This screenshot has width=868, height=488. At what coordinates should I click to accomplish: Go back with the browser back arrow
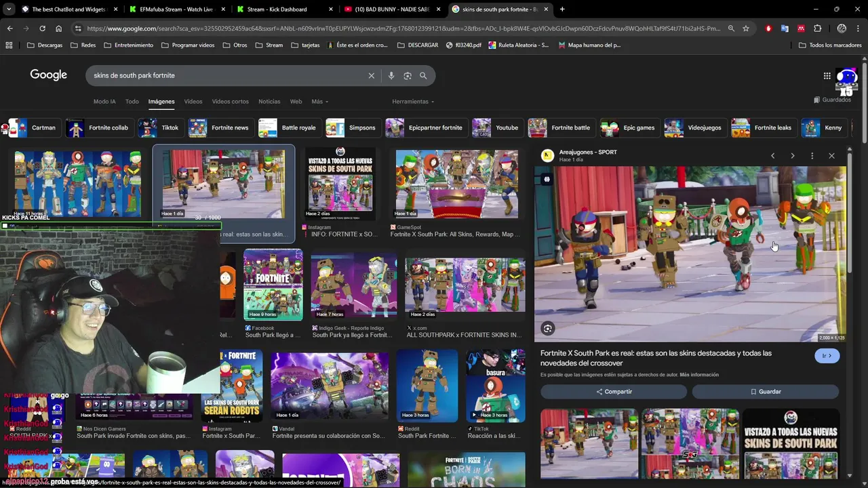pyautogui.click(x=9, y=28)
